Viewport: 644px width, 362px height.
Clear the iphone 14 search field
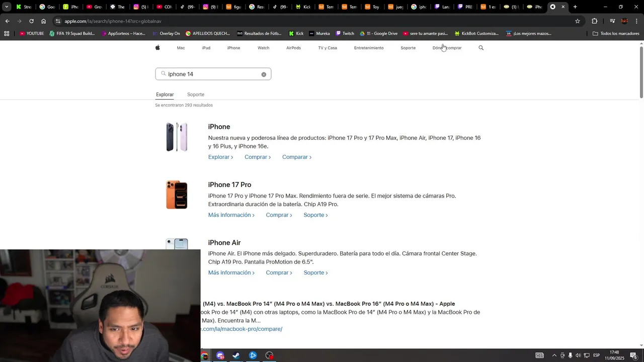click(264, 74)
